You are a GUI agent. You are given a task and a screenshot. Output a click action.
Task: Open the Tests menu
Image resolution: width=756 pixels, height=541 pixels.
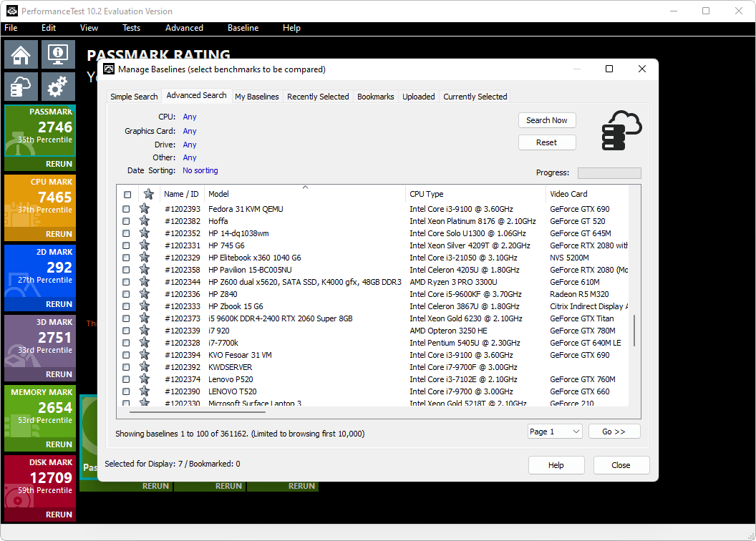[131, 28]
